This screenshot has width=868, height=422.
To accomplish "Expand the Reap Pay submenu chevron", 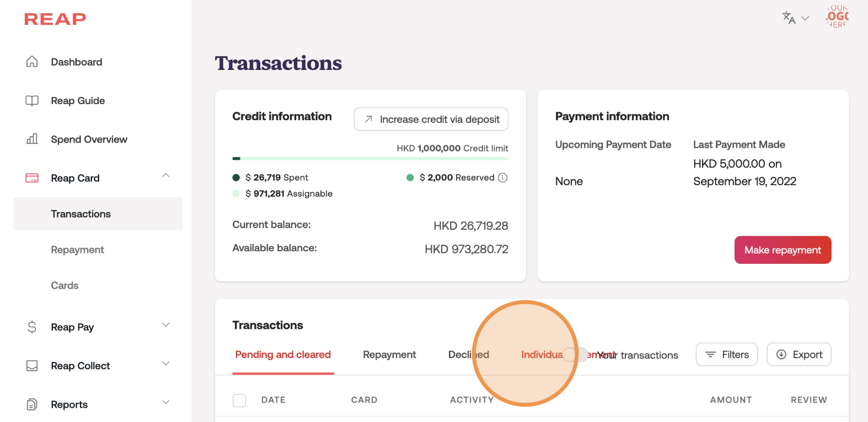I will click(166, 325).
